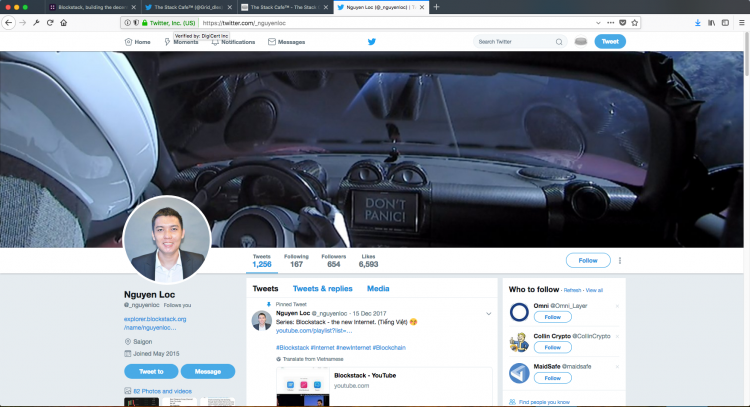The image size is (750, 407).
Task: Dismiss the Omni follow suggestion
Action: coord(617,306)
